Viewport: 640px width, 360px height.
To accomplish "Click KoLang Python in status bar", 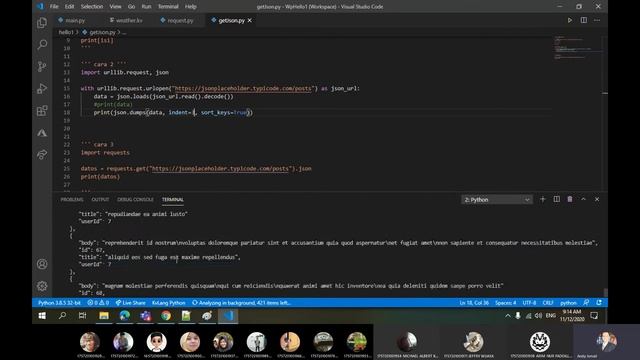I will click(x=169, y=303).
